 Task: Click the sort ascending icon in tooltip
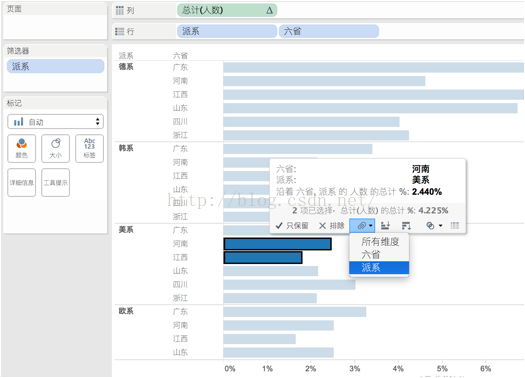click(385, 226)
